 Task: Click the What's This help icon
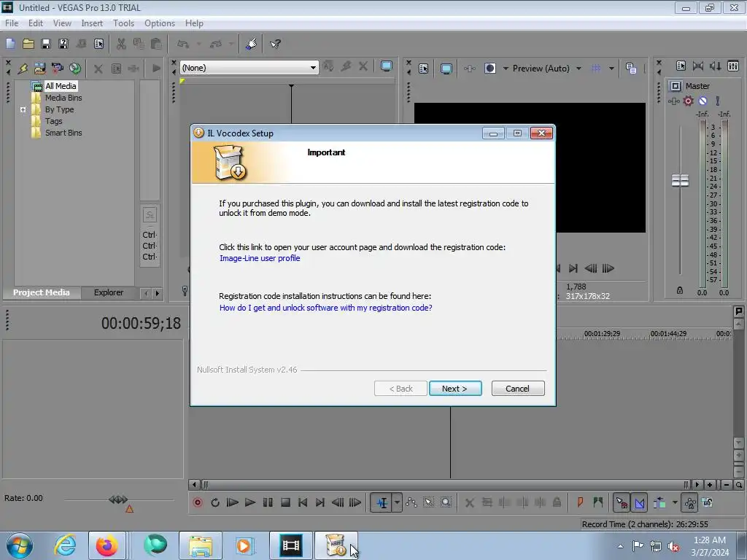click(x=275, y=44)
